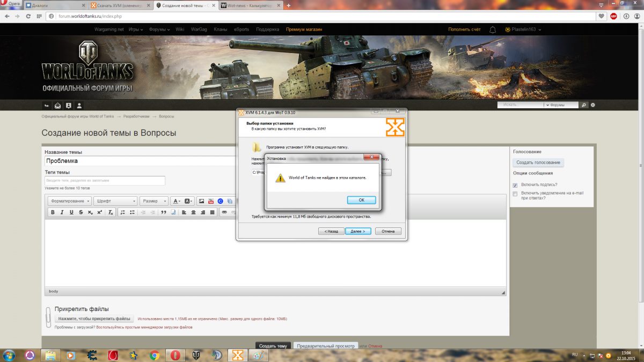Toggle bold formatting in the editor

(53, 212)
